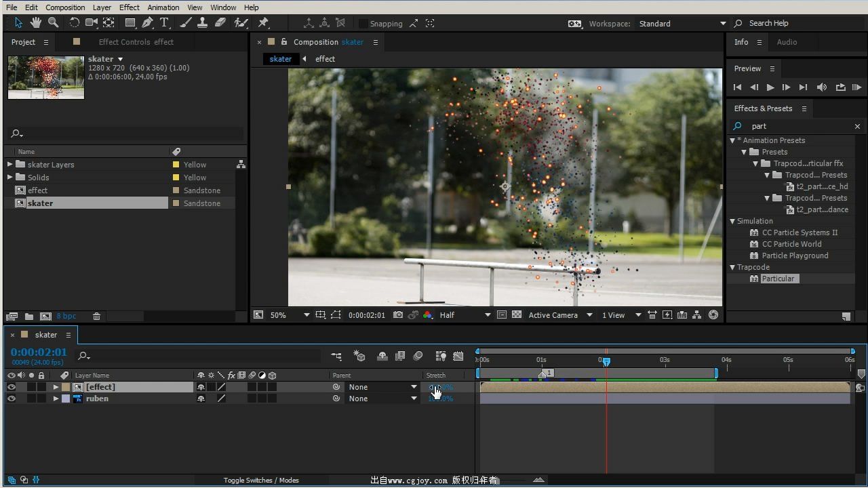Hide the ruben layer using eye toggle
The height and width of the screenshot is (488, 868).
[11, 399]
